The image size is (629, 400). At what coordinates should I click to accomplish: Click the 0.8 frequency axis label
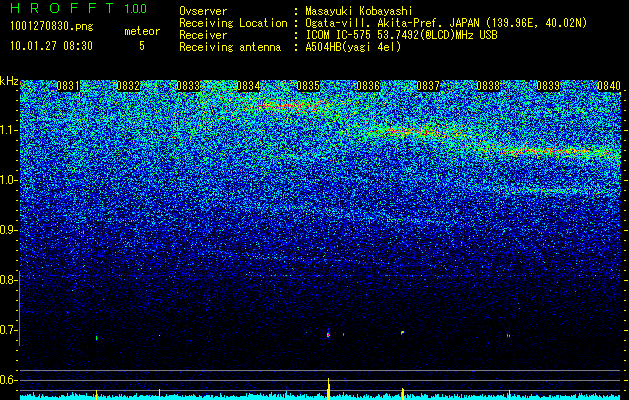tap(8, 280)
